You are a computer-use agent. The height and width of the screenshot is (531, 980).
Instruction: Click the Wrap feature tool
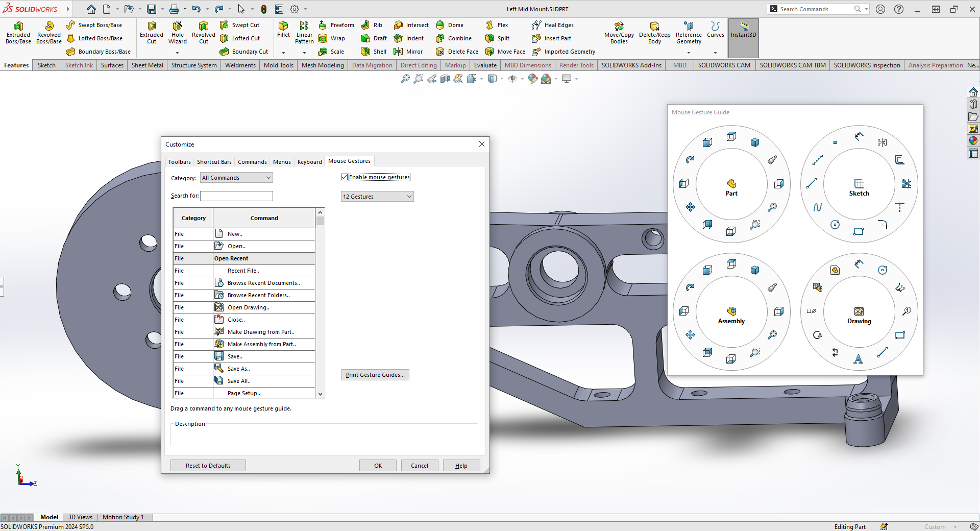coord(332,38)
